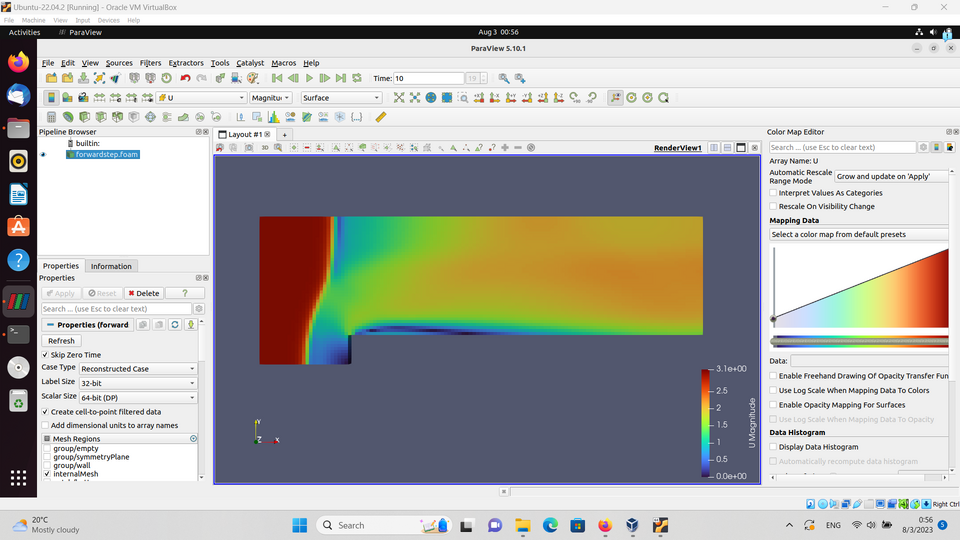
Task: Toggle animation loop button
Action: pos(357,78)
